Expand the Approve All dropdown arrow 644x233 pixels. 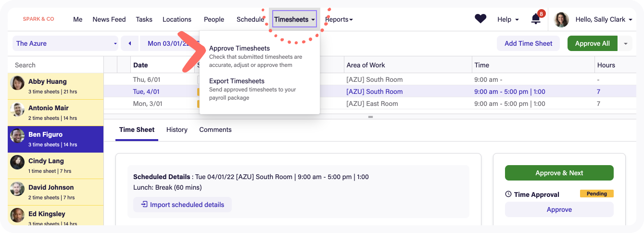[625, 43]
